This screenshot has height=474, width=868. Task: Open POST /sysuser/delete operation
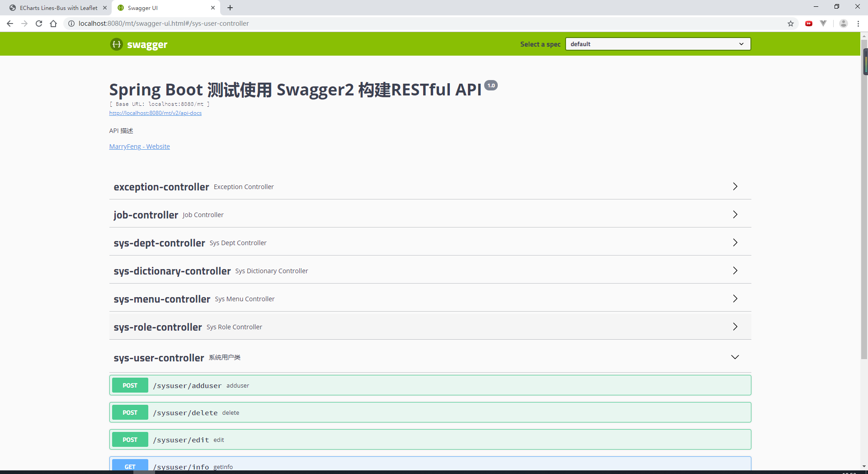pos(430,412)
